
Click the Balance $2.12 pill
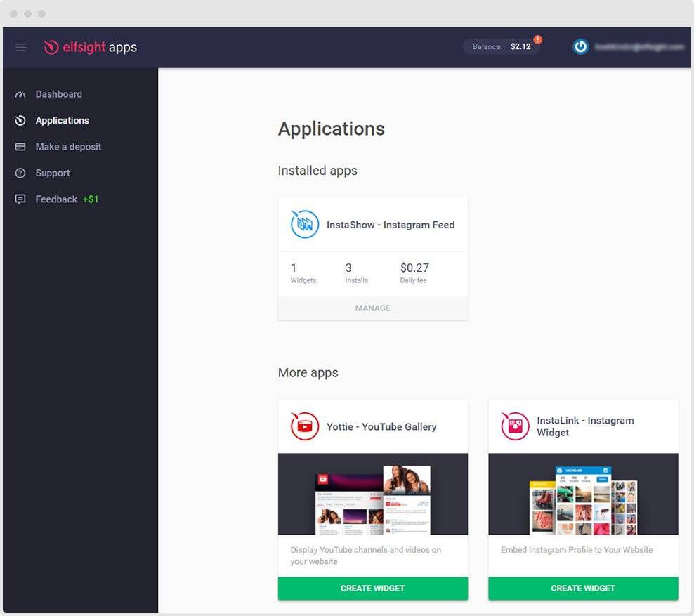coord(502,46)
